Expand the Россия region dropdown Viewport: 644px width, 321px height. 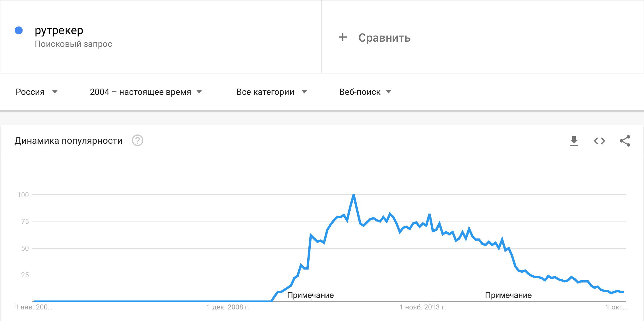click(37, 92)
